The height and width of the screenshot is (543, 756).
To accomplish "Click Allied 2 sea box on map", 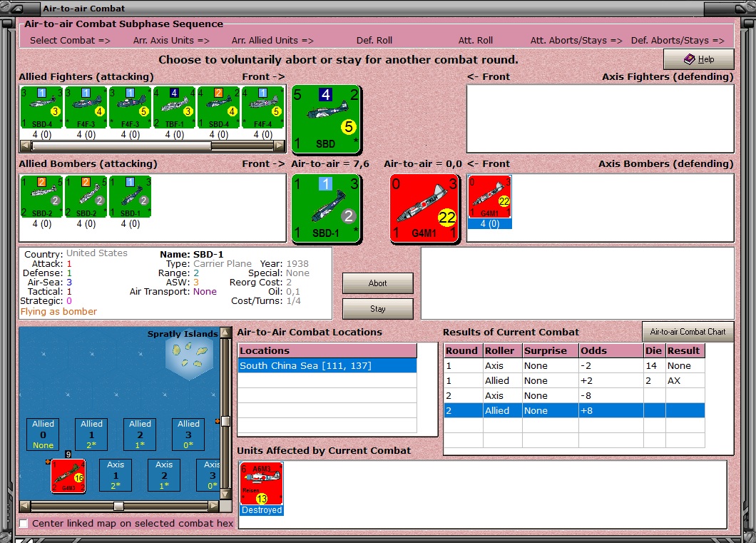I will click(x=140, y=434).
